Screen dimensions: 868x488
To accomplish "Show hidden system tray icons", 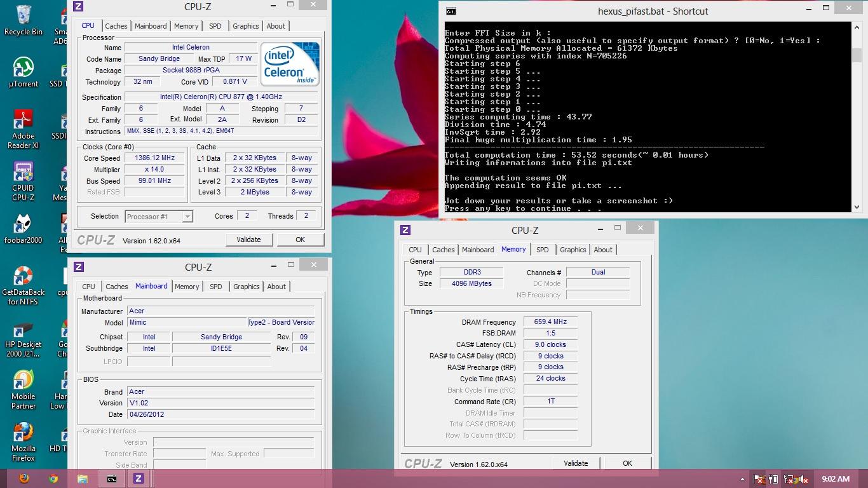I will 742,479.
